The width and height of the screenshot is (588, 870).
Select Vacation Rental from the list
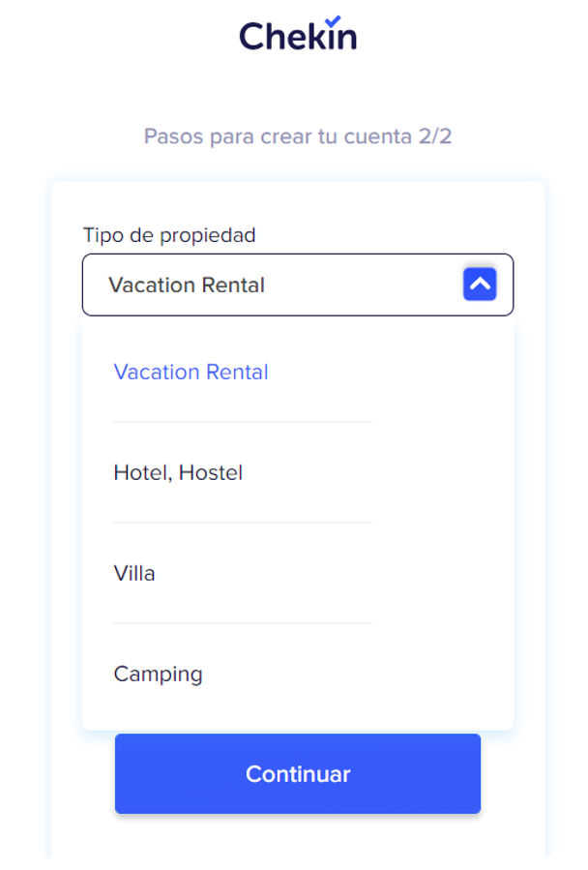pos(191,373)
